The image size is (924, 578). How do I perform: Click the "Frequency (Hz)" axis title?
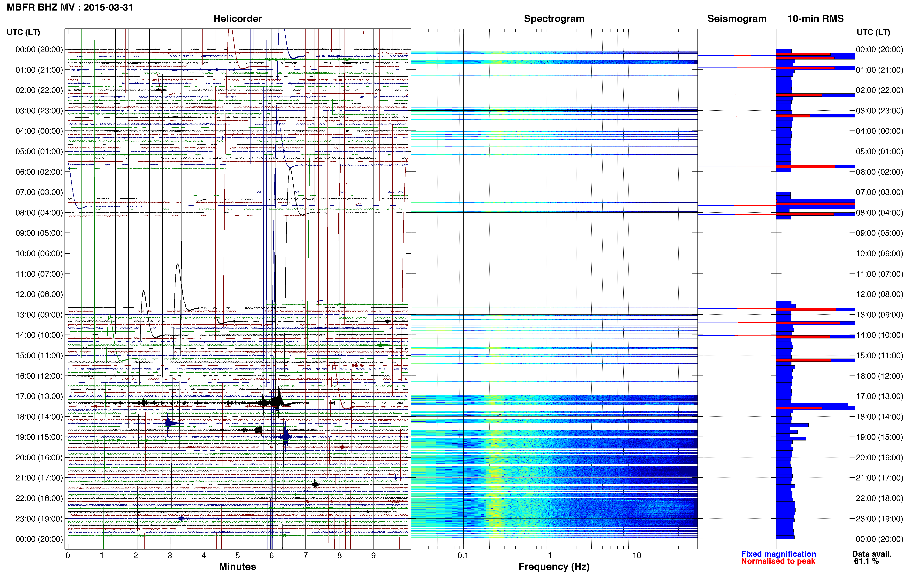pyautogui.click(x=554, y=566)
